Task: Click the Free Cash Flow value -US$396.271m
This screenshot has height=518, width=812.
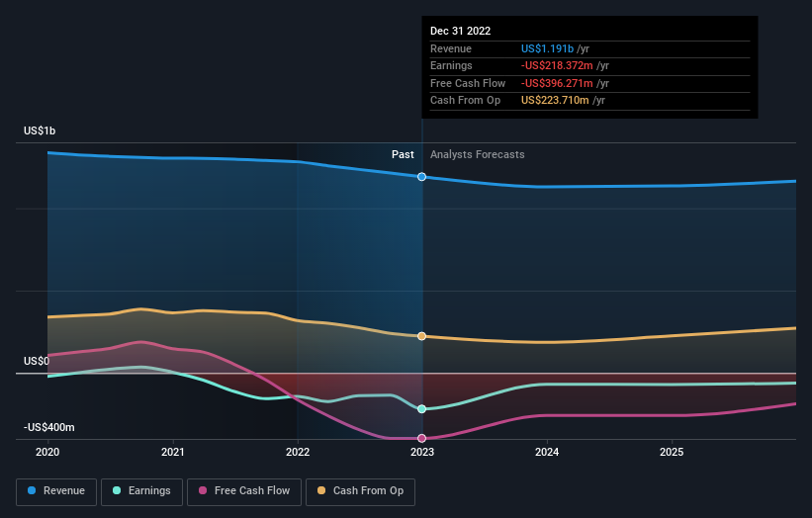Action: tap(557, 83)
